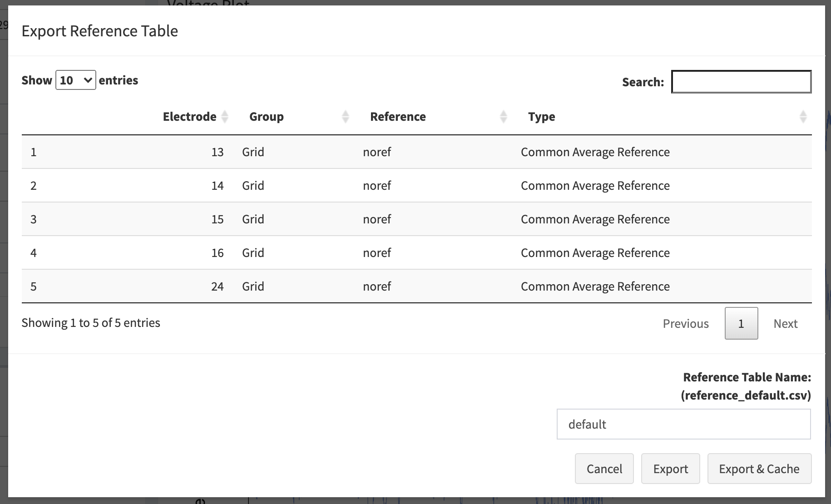
Task: Sort table by Electrode column arrows
Action: (224, 117)
